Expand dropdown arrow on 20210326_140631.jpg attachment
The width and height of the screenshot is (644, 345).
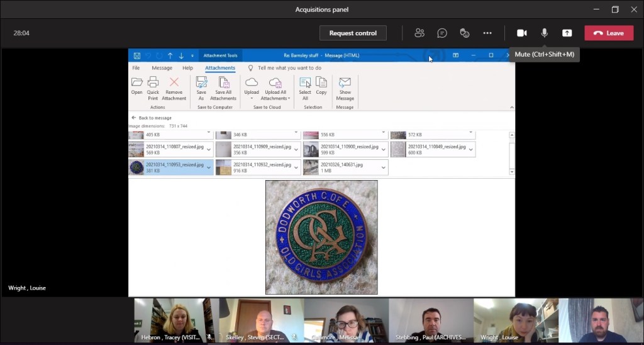pyautogui.click(x=382, y=167)
